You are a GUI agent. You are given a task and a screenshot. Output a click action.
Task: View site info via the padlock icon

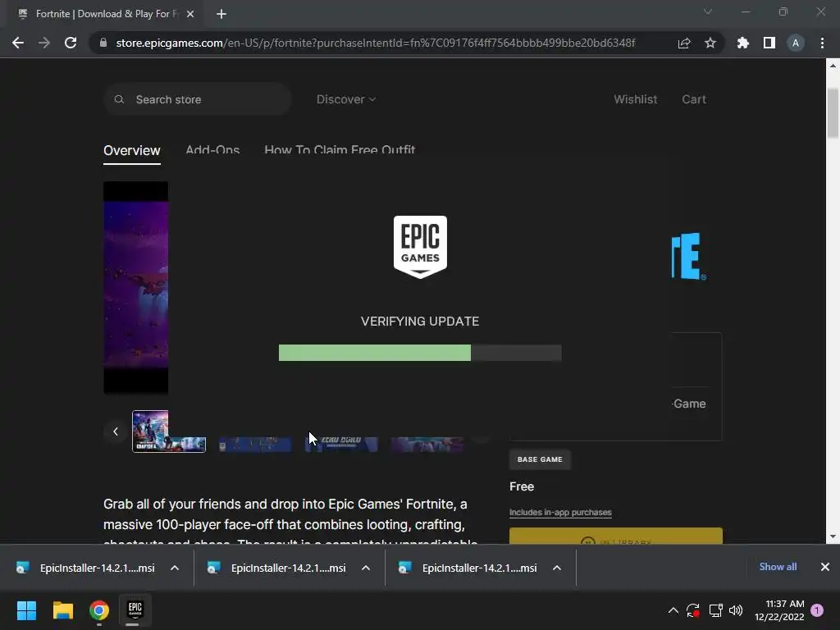(x=103, y=43)
